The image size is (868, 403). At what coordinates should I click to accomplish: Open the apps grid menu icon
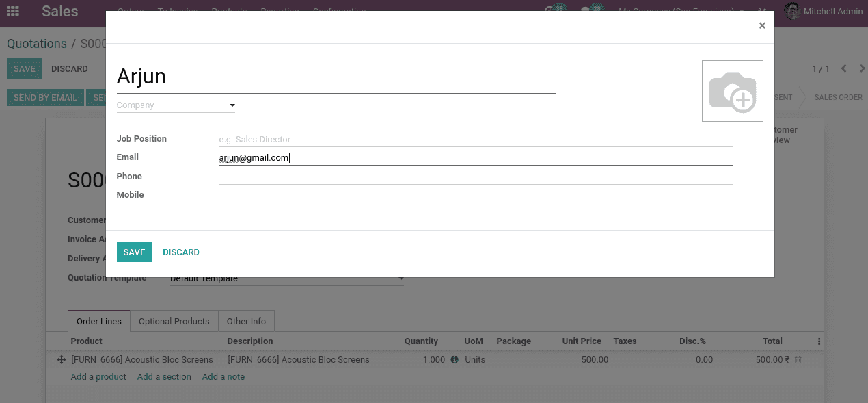tap(12, 11)
